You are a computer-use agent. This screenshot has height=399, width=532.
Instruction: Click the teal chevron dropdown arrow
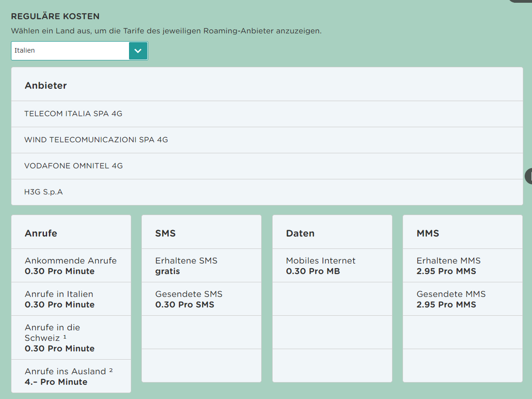138,51
